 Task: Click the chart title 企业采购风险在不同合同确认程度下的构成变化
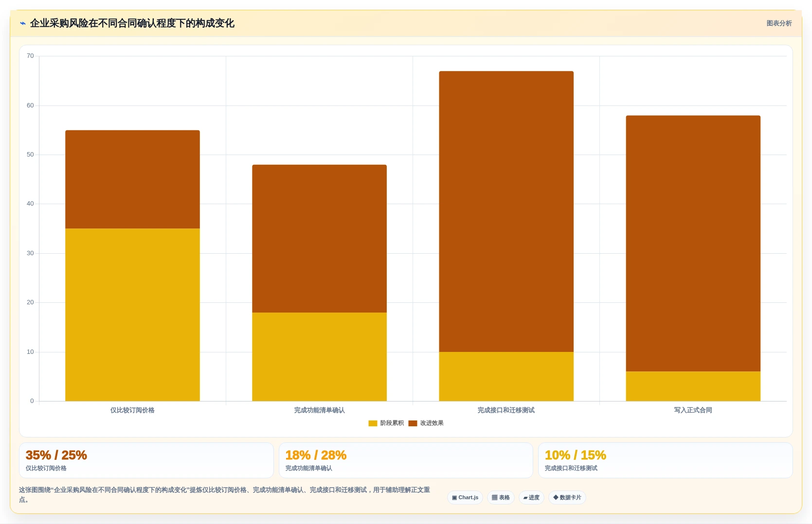click(x=132, y=23)
